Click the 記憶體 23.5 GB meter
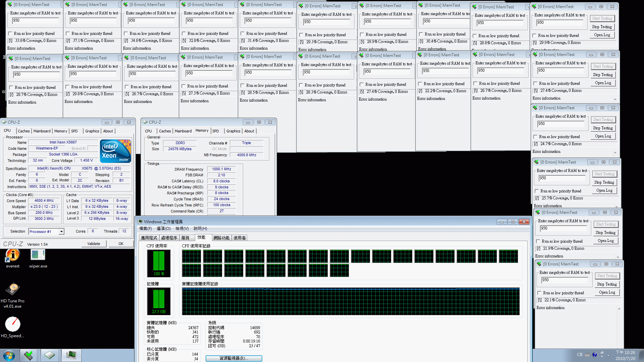This screenshot has width=644, height=362. pos(159,301)
